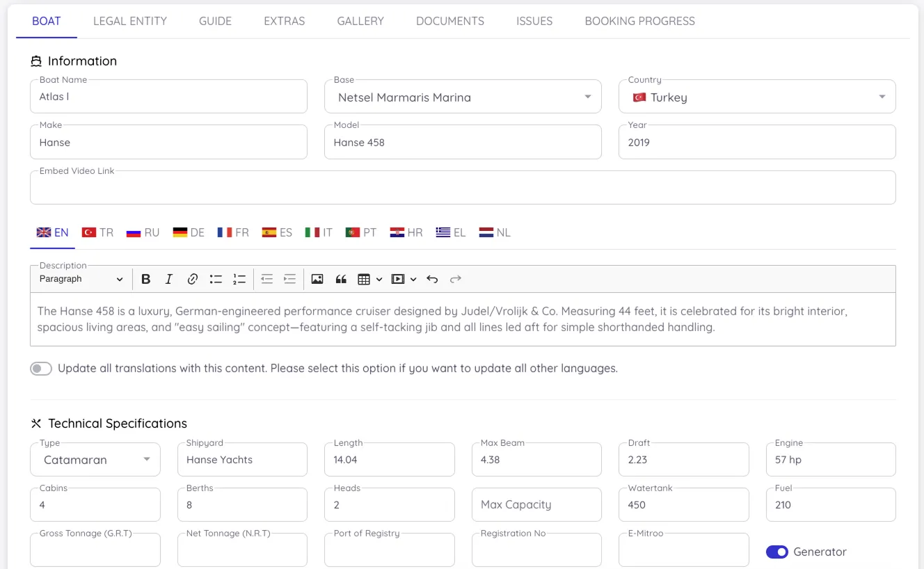
Task: Toggle update all translations switch
Action: pyautogui.click(x=41, y=369)
